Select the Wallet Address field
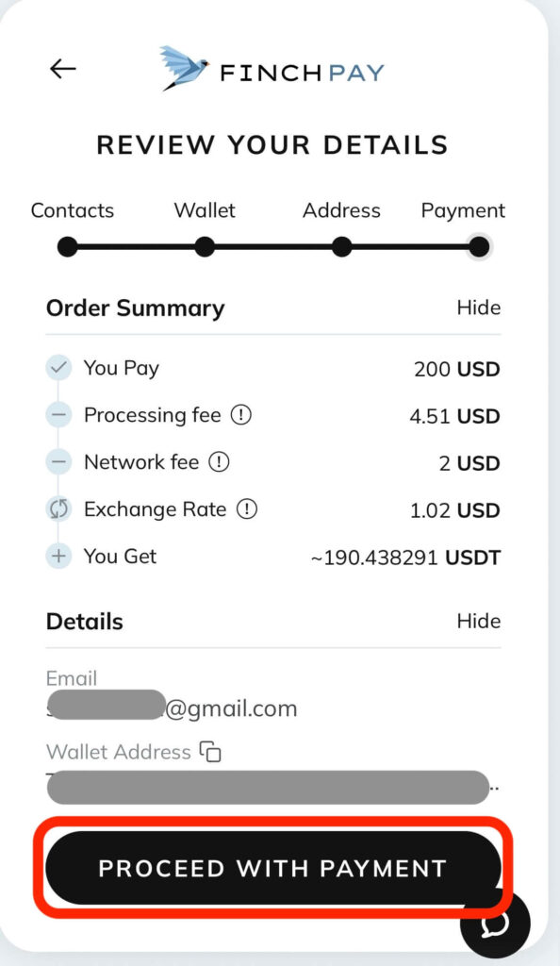 (x=273, y=787)
